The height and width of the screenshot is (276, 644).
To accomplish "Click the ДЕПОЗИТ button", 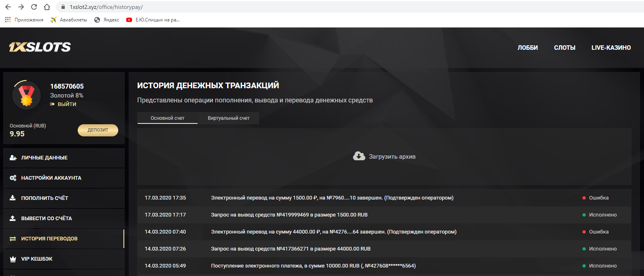I will [x=98, y=130].
